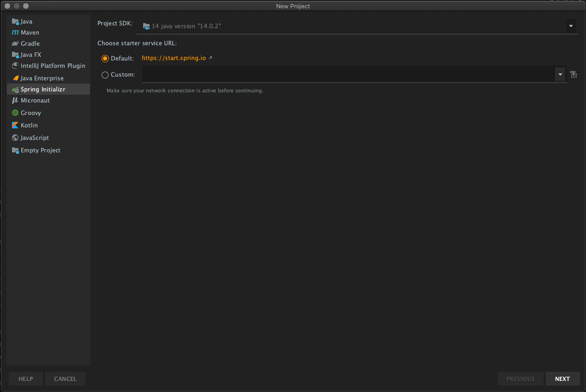Screen dimensions: 586x392
Task: Open the Custom URL dropdown arrow
Action: pyautogui.click(x=560, y=74)
